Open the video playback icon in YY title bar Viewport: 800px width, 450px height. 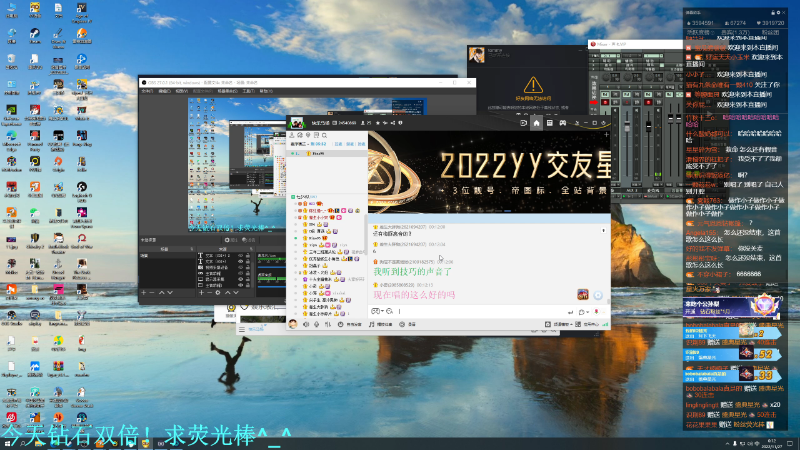click(523, 123)
